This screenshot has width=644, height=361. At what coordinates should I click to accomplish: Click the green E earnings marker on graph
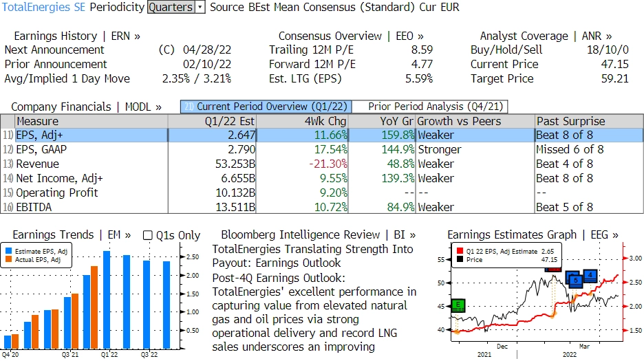pyautogui.click(x=458, y=305)
